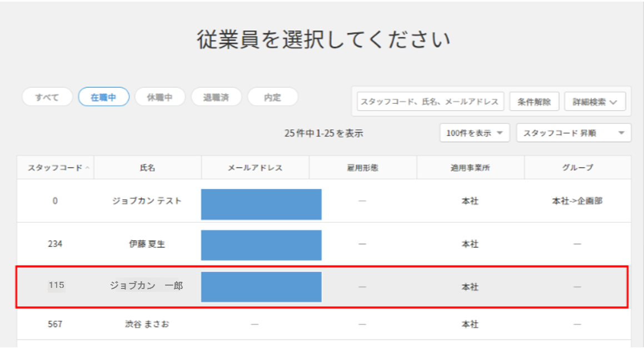The height and width of the screenshot is (349, 644).
Task: Select employee 渋谷 まさお
Action: tap(147, 324)
